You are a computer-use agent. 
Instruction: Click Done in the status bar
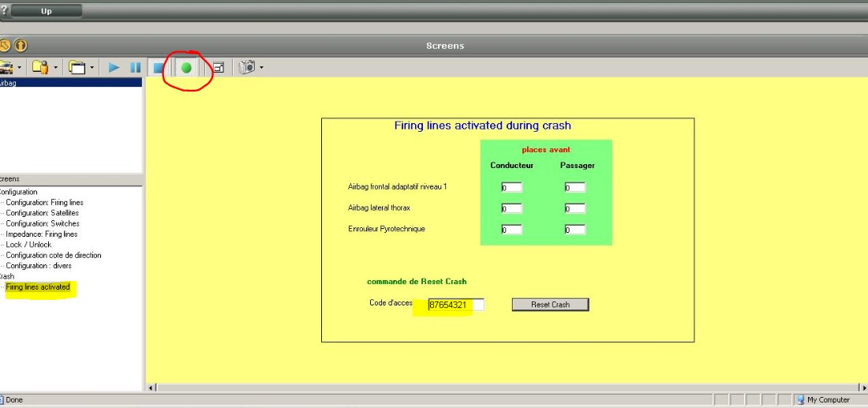(x=14, y=399)
